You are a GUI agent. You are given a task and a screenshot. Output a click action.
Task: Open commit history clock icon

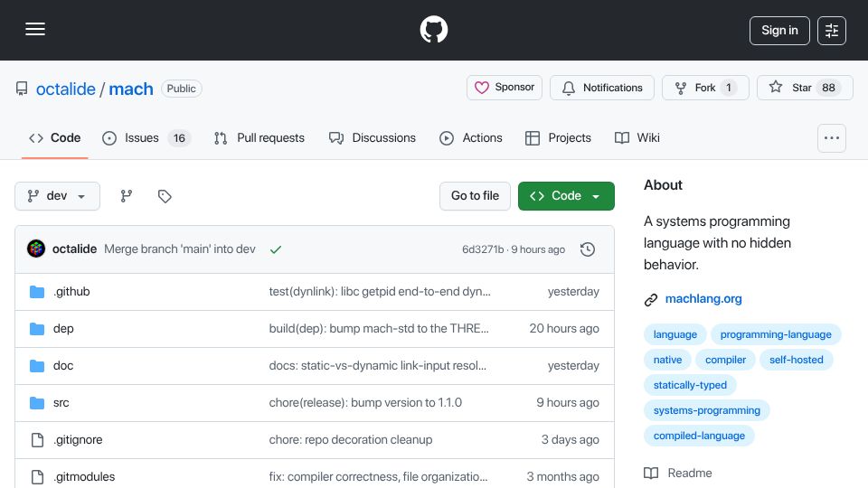tap(588, 249)
